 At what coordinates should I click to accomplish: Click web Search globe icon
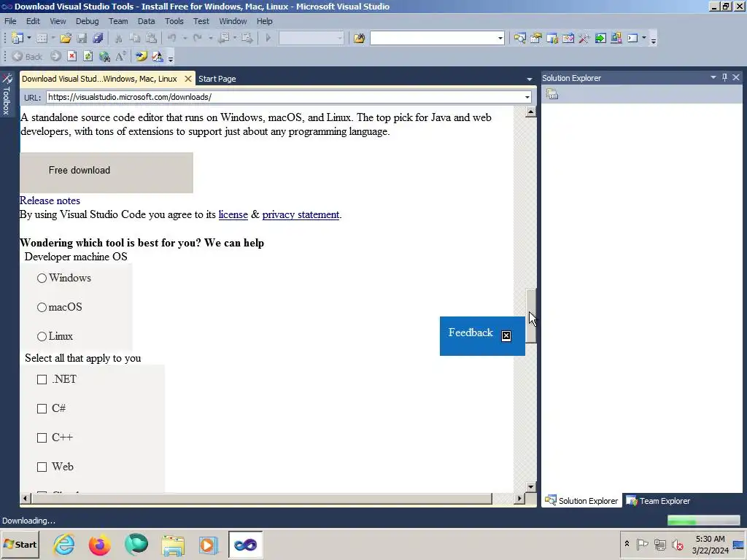pyautogui.click(x=104, y=57)
